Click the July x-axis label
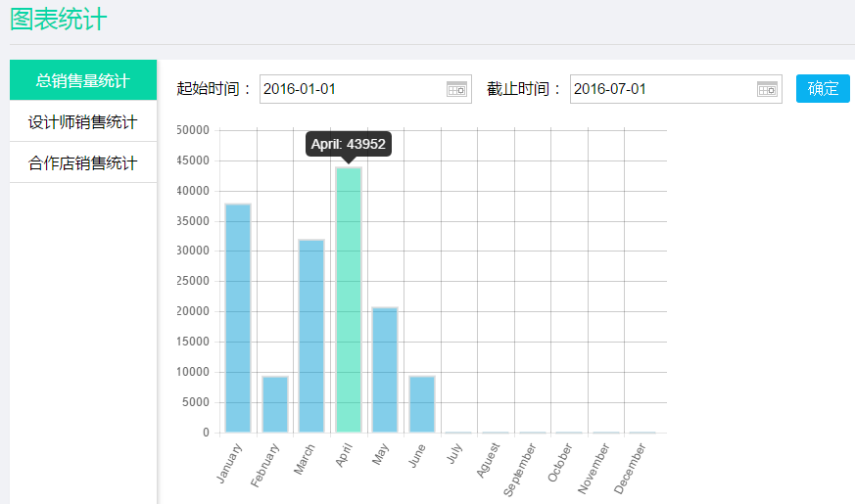Screen dimensions: 855x504 [x=454, y=453]
